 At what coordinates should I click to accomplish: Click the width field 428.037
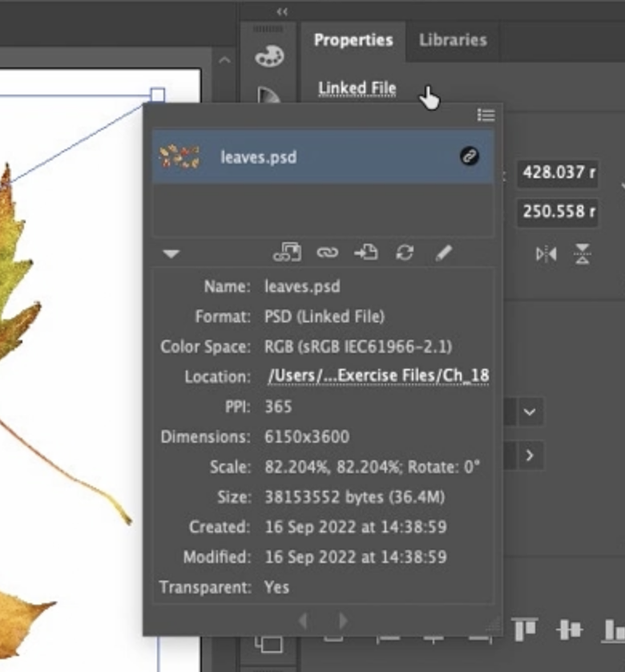pos(558,172)
